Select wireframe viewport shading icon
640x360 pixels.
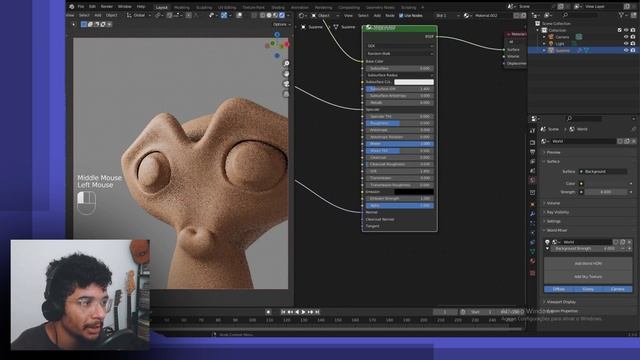coord(262,16)
